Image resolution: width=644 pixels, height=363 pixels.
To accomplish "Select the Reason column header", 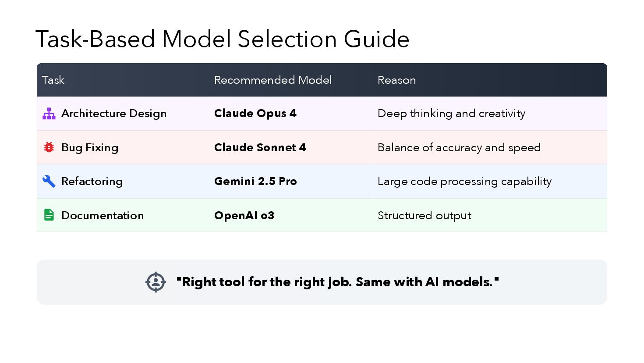I will point(396,80).
